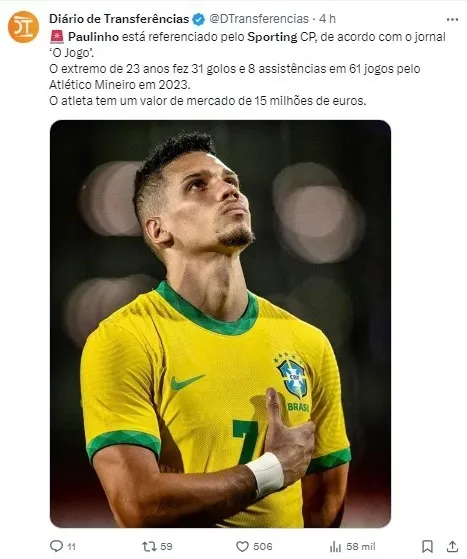The width and height of the screenshot is (467, 559).
Task: Click the @DTransferencias handle
Action: click(259, 19)
